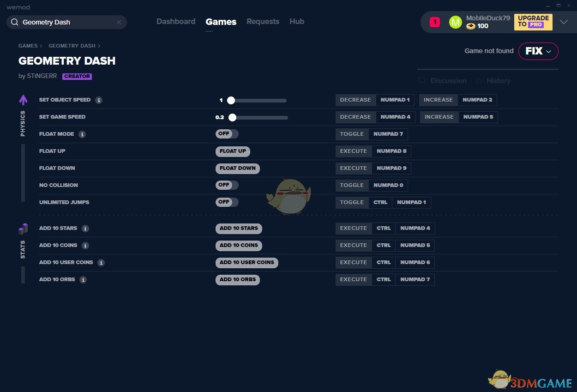Click Increase hotkey Numpad 2 for Object Speed

tap(458, 100)
